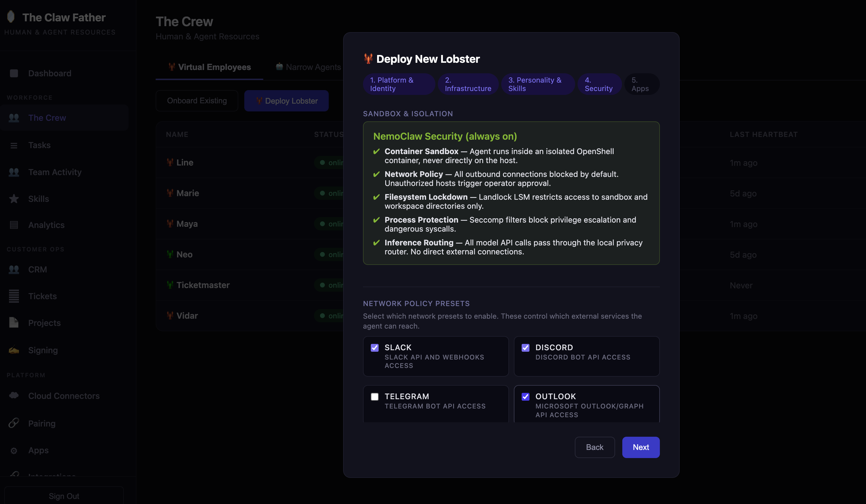The height and width of the screenshot is (504, 866).
Task: Toggle the Outlook preset checkbox
Action: (525, 397)
